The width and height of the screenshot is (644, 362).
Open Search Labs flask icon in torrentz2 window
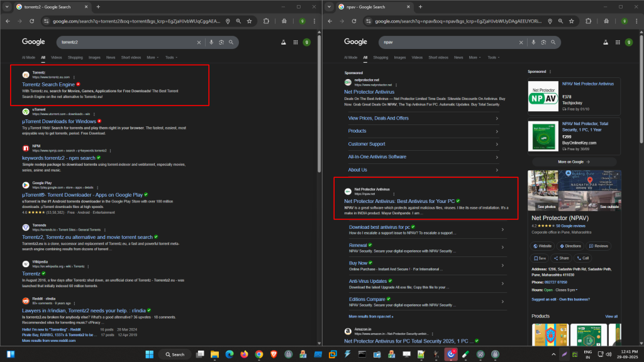(x=284, y=43)
